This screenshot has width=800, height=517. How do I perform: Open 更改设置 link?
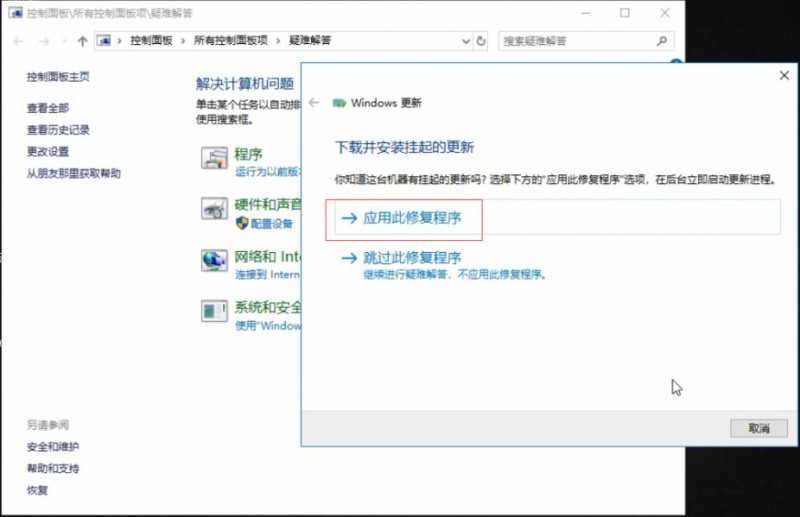tap(48, 152)
